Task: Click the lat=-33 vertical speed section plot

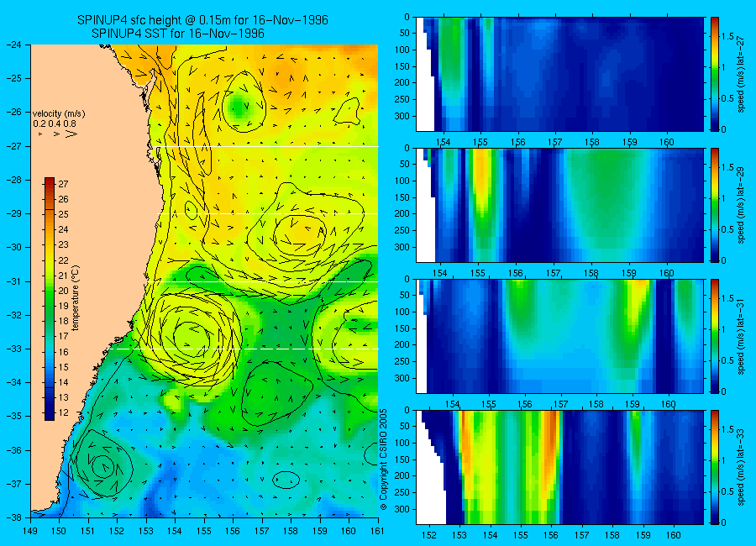Action: tap(559, 467)
